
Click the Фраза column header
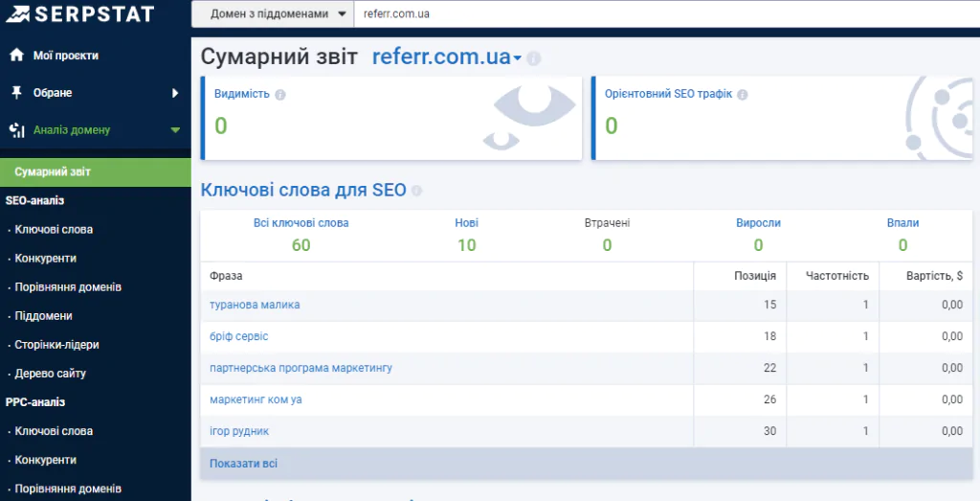pos(226,276)
